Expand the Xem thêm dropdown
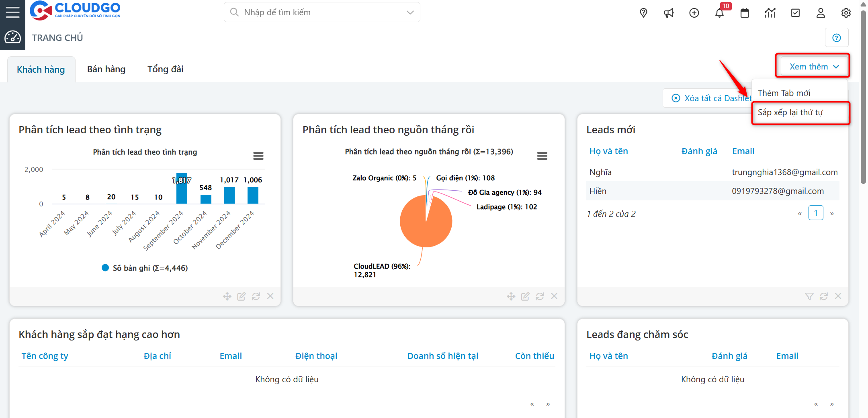 813,67
